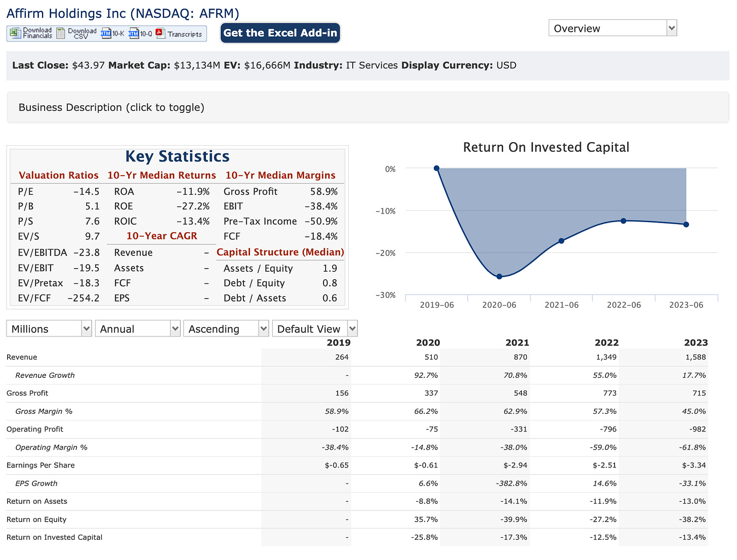737x560 pixels.
Task: Click the Operating Profit row label
Action: [x=35, y=429]
